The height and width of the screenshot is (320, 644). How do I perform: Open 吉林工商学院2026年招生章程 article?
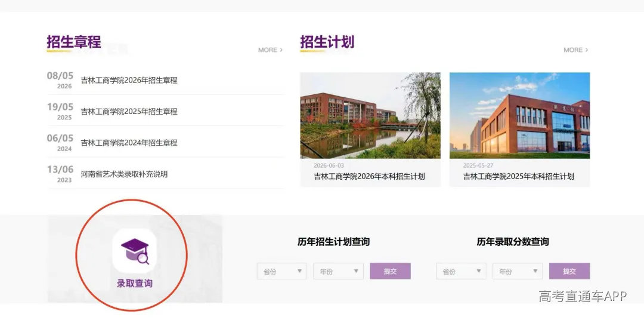click(129, 80)
